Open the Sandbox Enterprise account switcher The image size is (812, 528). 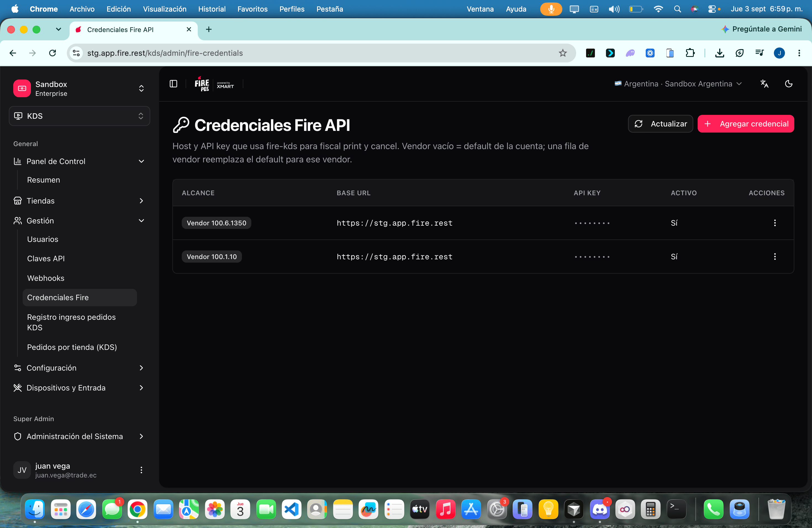point(79,89)
